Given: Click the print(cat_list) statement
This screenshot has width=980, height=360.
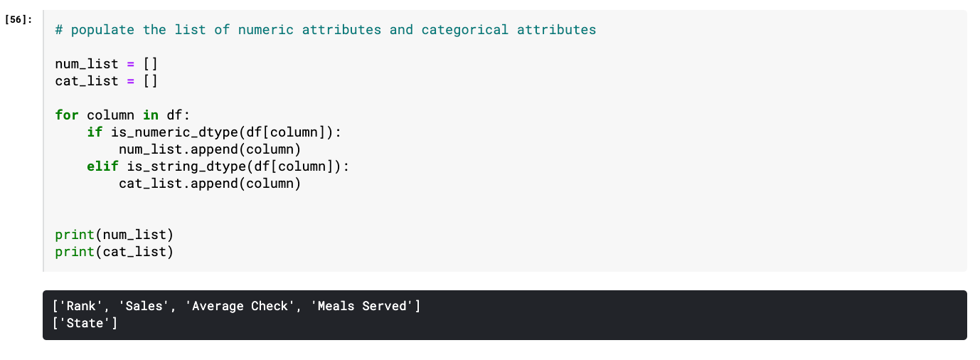Looking at the screenshot, I should 114,252.
